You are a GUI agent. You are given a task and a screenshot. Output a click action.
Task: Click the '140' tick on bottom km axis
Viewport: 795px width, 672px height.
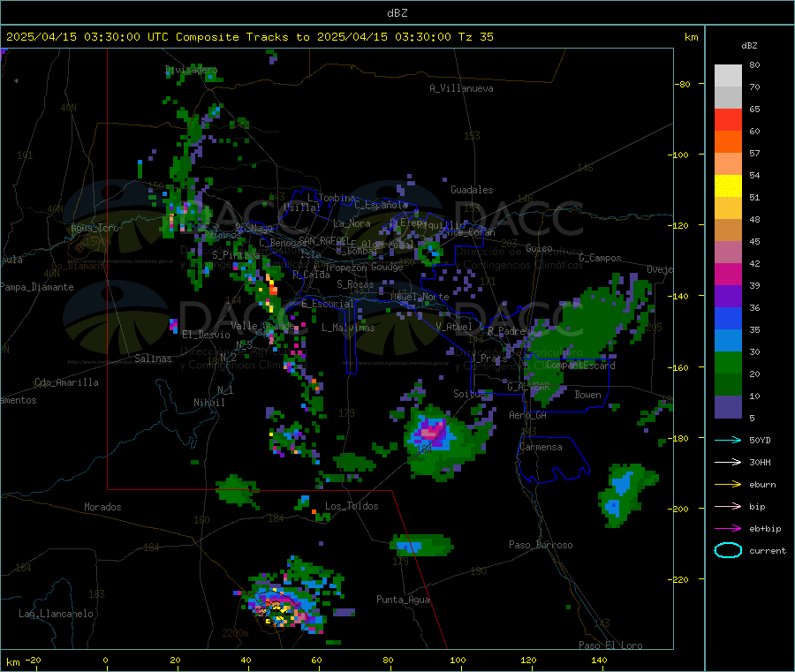[599, 660]
